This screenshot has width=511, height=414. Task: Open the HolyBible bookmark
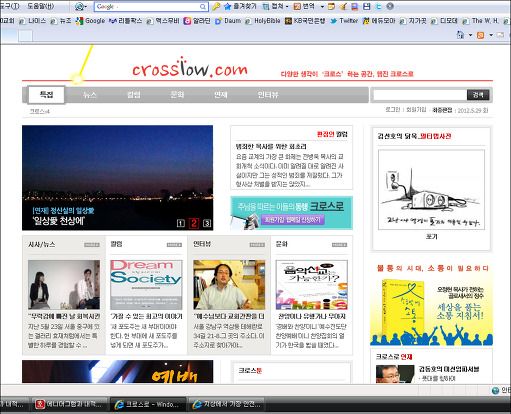[263, 21]
